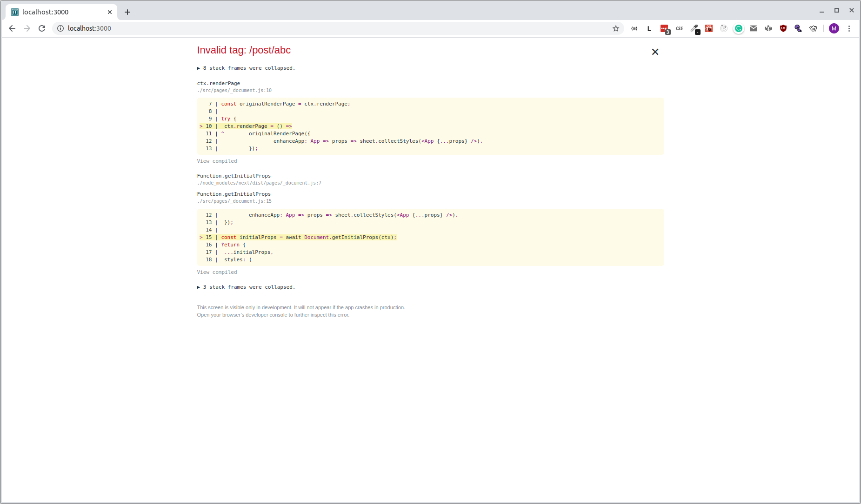861x504 pixels.
Task: Click the ctx.renderPage frame name
Action: tap(219, 84)
